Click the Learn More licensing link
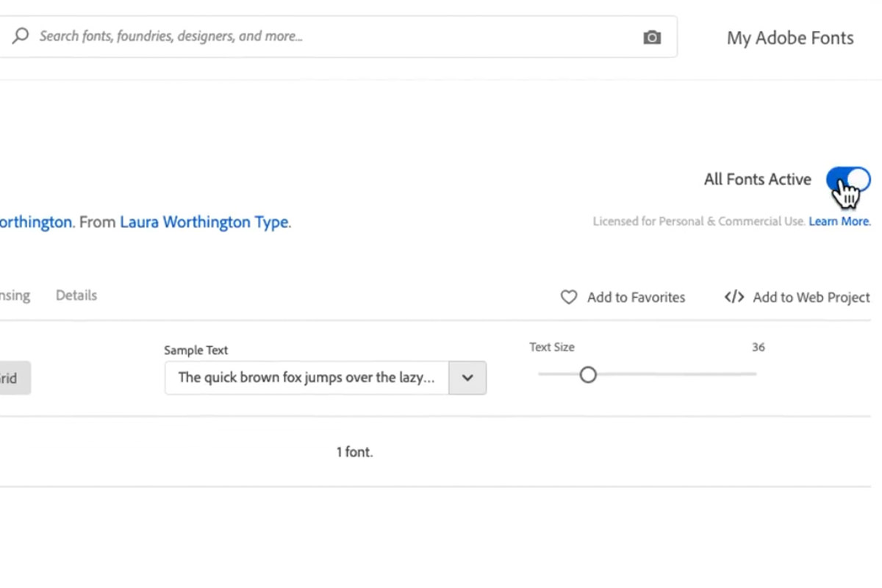 click(839, 221)
